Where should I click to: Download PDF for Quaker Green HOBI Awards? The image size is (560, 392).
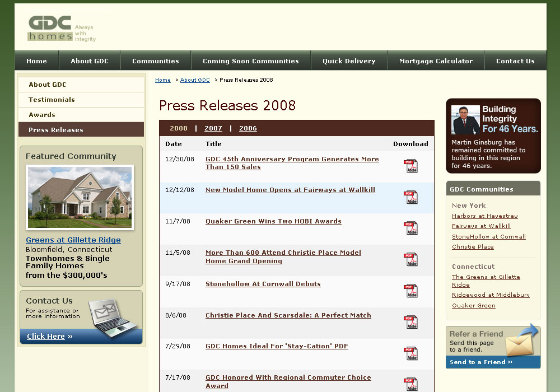click(410, 228)
